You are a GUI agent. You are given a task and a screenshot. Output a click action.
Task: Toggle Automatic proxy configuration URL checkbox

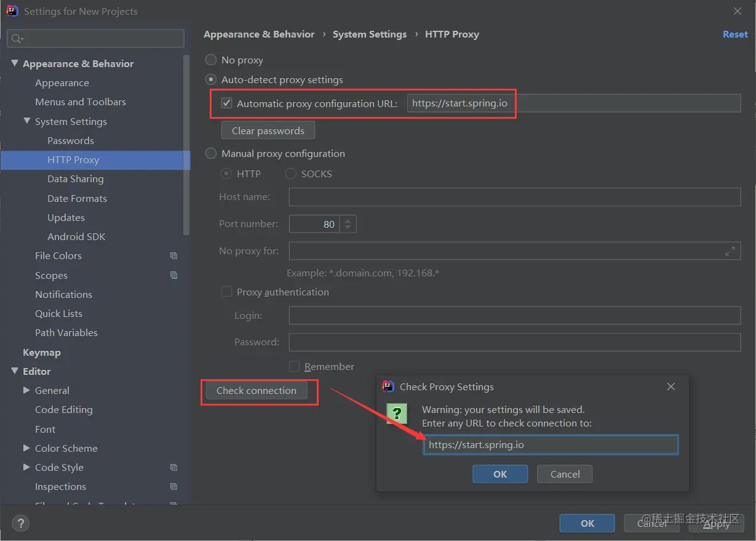click(227, 103)
